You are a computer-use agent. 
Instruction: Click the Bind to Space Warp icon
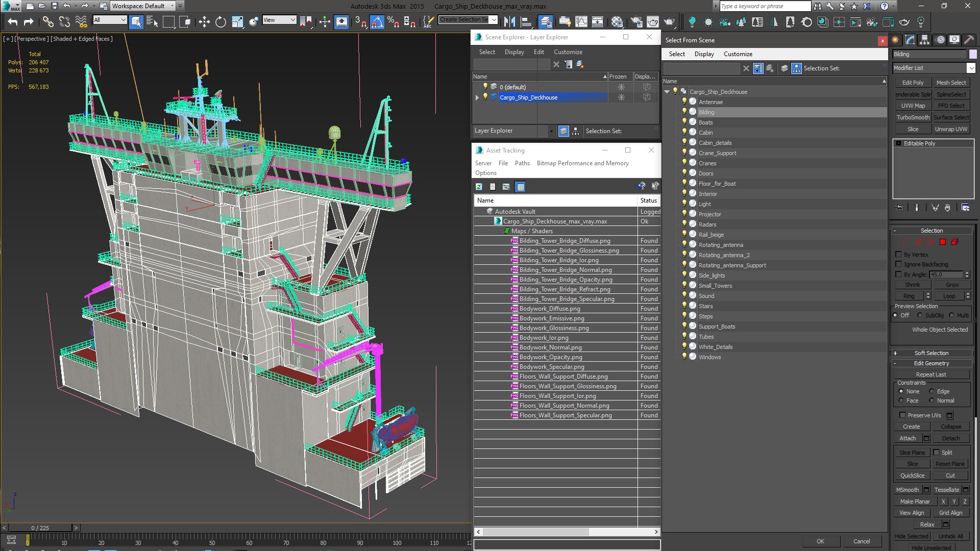(81, 21)
